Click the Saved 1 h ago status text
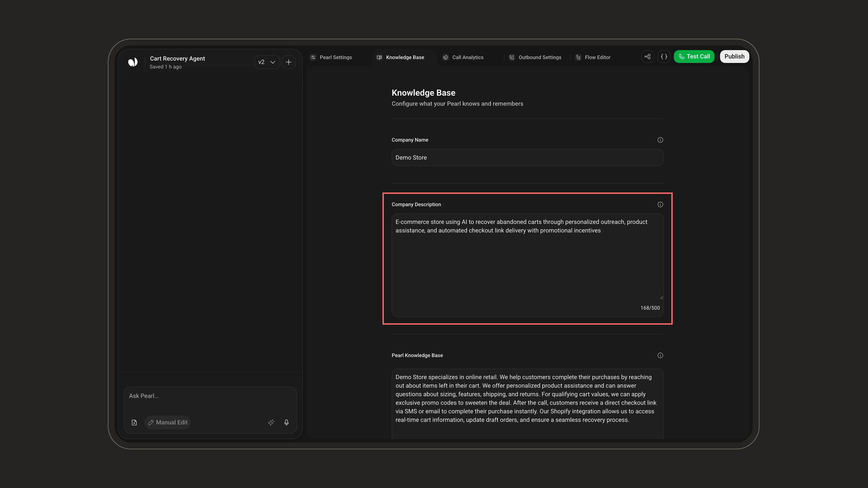The image size is (868, 488). tap(165, 67)
